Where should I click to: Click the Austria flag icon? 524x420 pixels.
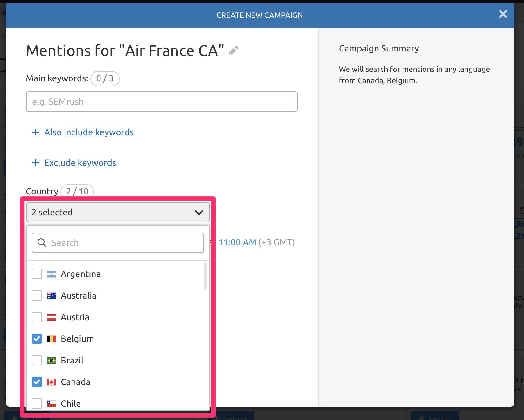[x=52, y=317]
